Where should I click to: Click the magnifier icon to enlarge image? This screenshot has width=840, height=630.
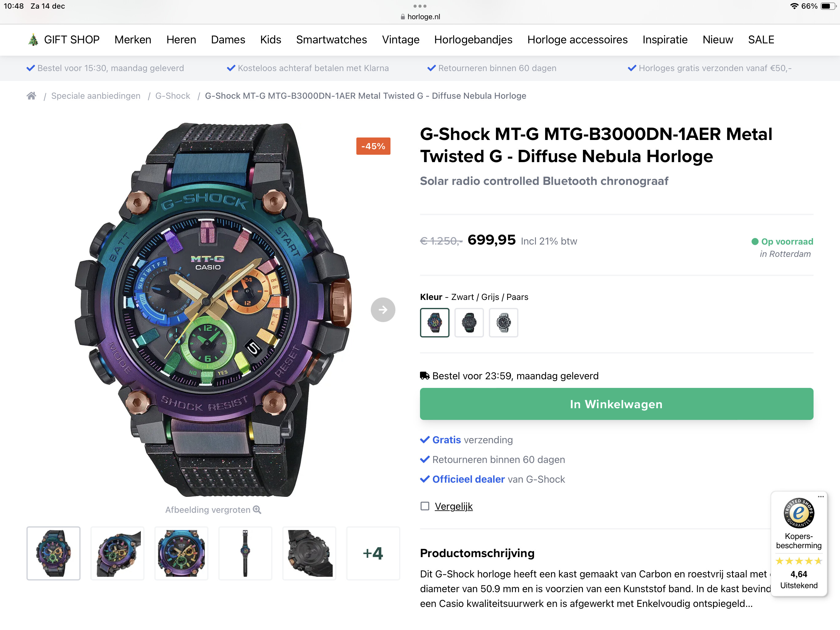[257, 509]
